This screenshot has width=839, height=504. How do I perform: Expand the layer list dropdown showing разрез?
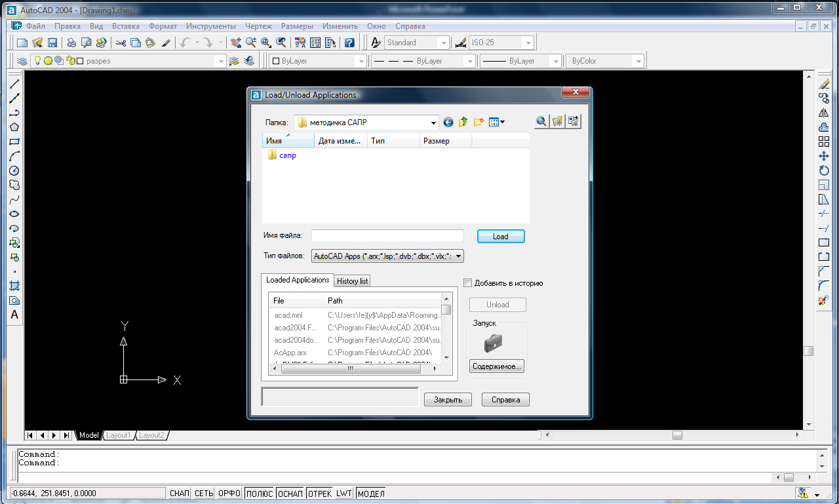221,61
